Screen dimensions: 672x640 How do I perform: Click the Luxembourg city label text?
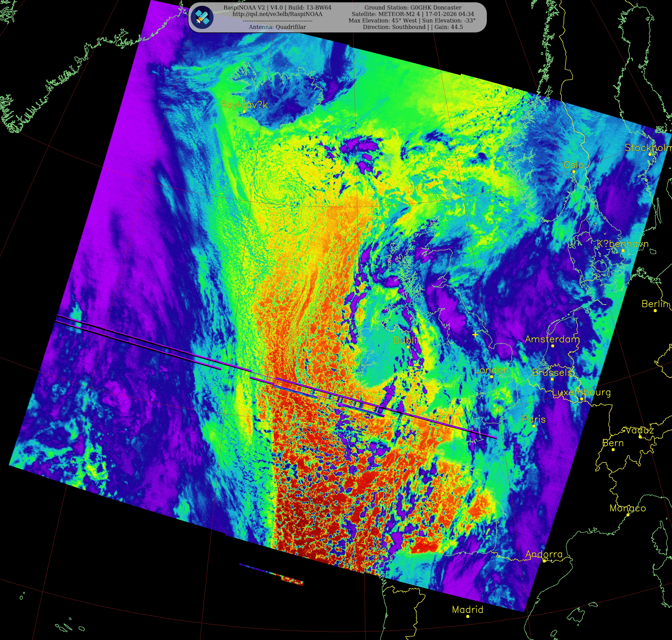(x=581, y=392)
